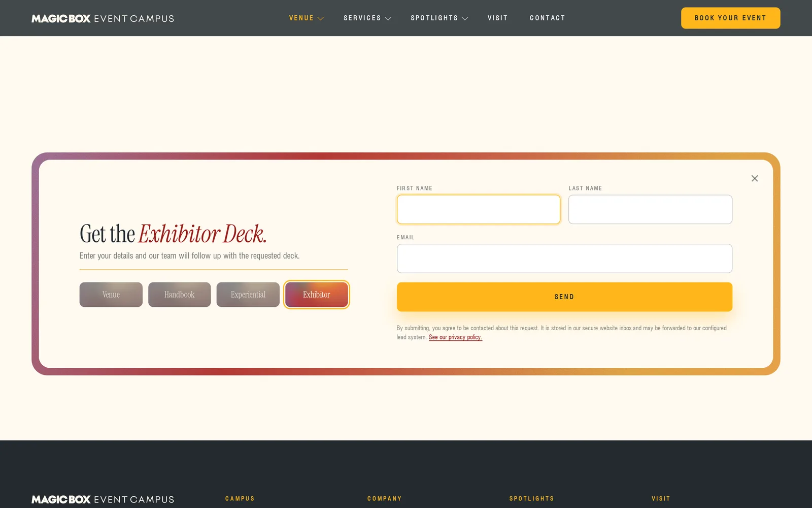Image resolution: width=812 pixels, height=508 pixels.
Task: Expand the Venue navigation dropdown
Action: coord(306,18)
